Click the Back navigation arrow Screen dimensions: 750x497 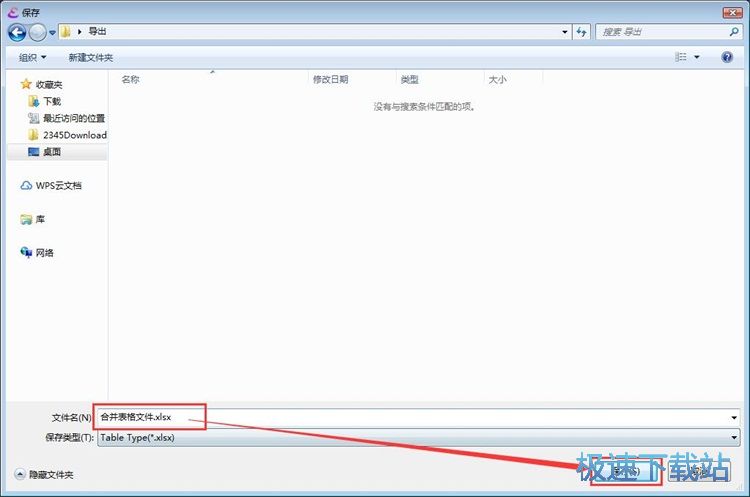17,33
